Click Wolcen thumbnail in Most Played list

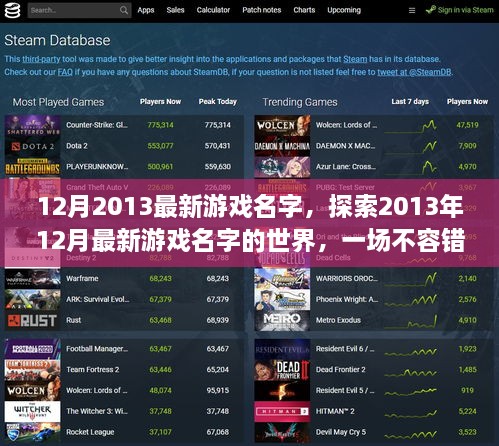point(33,391)
